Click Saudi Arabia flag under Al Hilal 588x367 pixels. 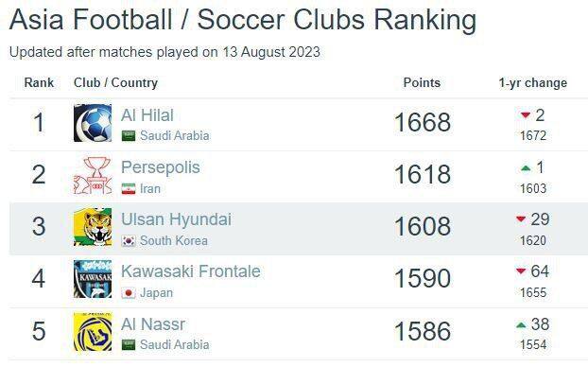coord(129,136)
